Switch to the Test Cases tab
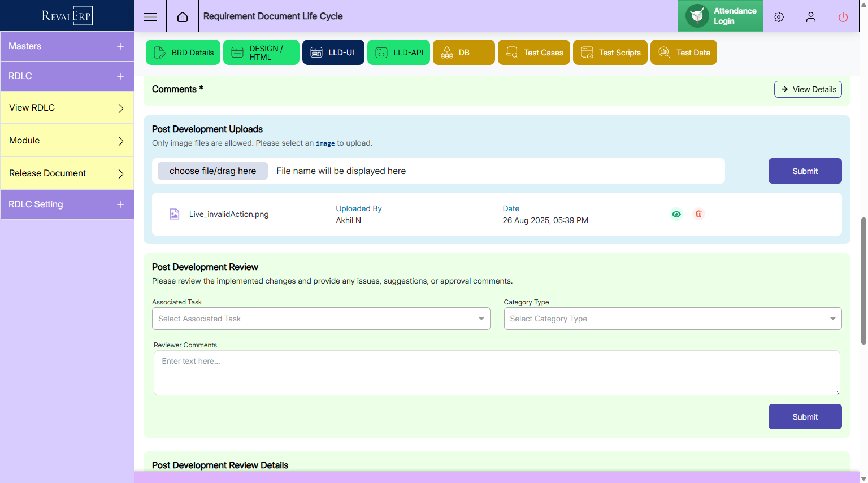This screenshot has height=483, width=868. click(534, 53)
